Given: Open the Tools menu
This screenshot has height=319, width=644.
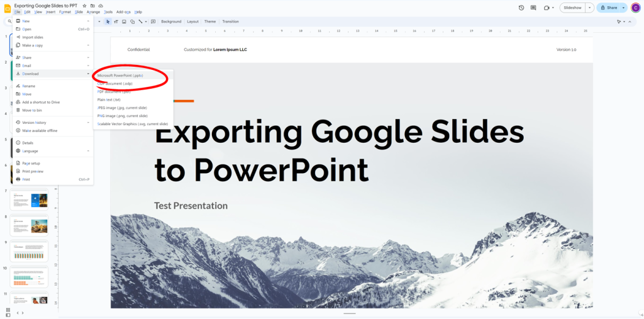Looking at the screenshot, I should [108, 12].
